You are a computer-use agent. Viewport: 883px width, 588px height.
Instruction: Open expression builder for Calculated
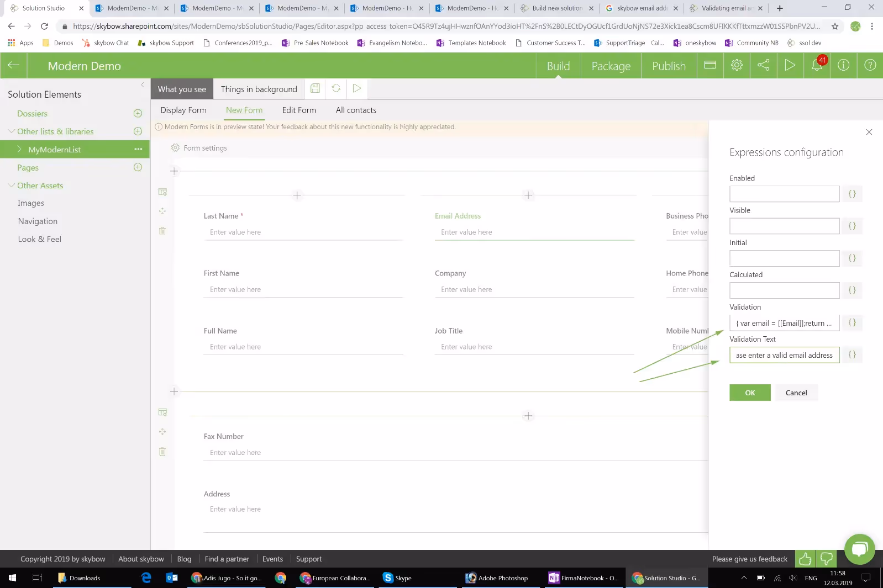852,290
